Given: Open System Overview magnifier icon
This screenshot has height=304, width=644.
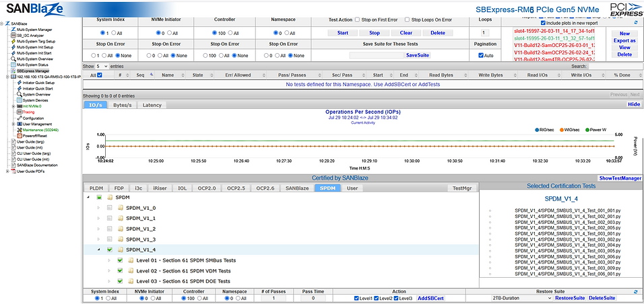Looking at the screenshot, I should 20,94.
